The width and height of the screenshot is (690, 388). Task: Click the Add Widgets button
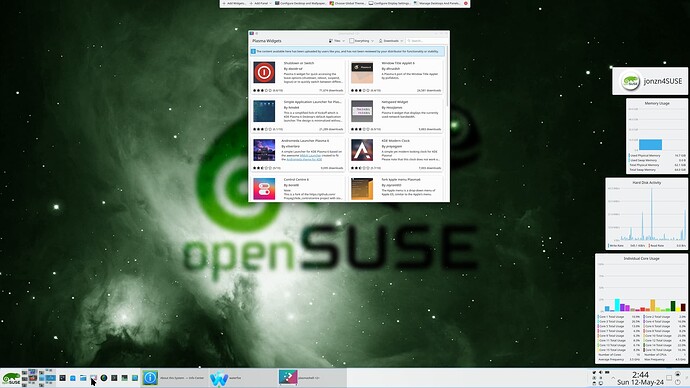tap(234, 3)
